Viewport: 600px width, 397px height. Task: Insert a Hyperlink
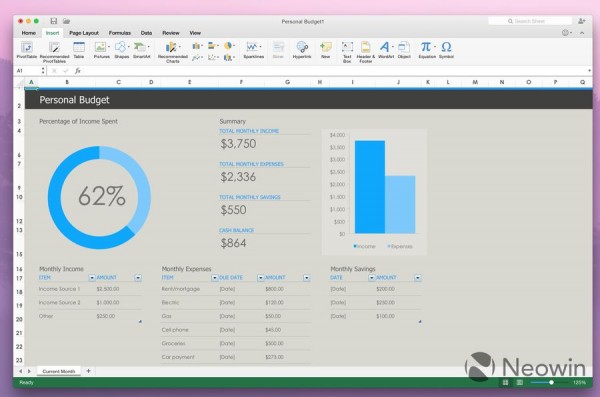[x=302, y=51]
